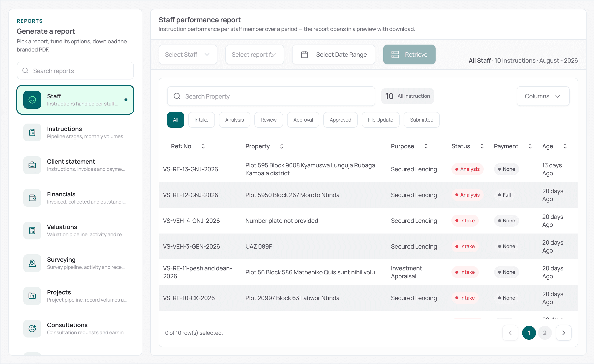Filter by Intake stage
Image resolution: width=594 pixels, height=364 pixels.
point(201,120)
